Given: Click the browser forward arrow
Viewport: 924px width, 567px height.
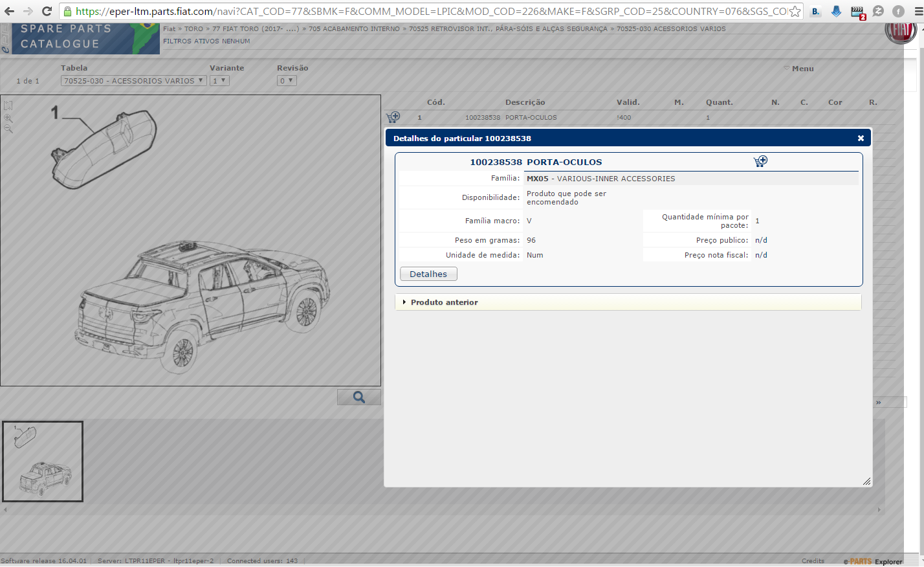Looking at the screenshot, I should 28,11.
